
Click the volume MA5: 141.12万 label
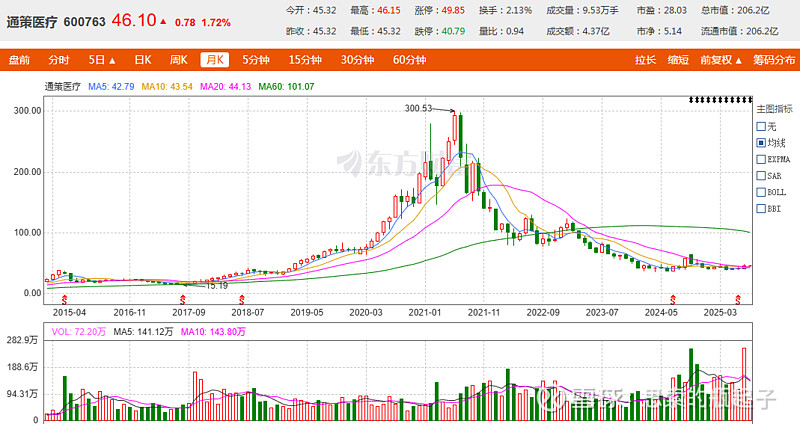143,332
